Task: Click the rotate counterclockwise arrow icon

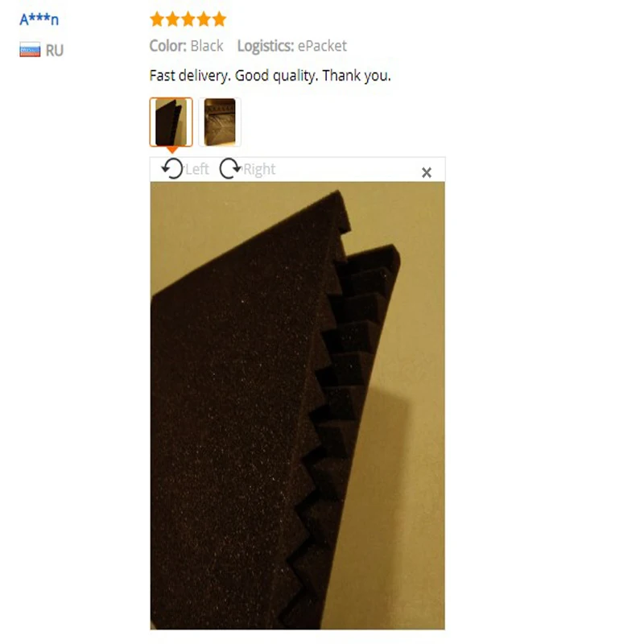Action: [x=172, y=169]
